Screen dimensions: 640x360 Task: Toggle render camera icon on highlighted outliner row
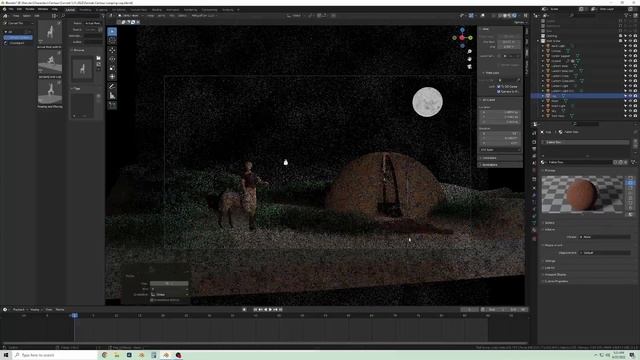(x=635, y=96)
